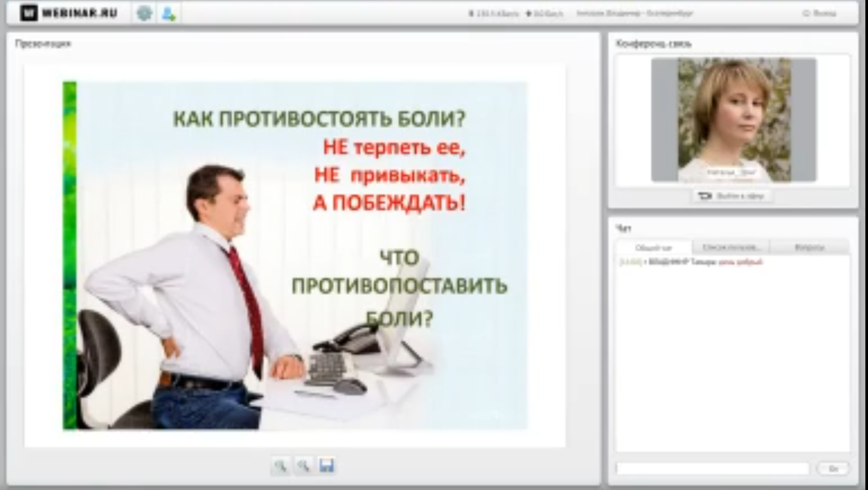Save the presentation with the floppy disk icon
Image resolution: width=868 pixels, height=490 pixels.
pyautogui.click(x=327, y=466)
